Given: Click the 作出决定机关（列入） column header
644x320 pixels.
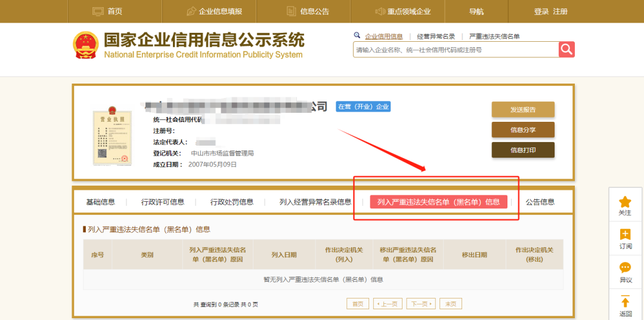Looking at the screenshot, I should [x=344, y=254].
